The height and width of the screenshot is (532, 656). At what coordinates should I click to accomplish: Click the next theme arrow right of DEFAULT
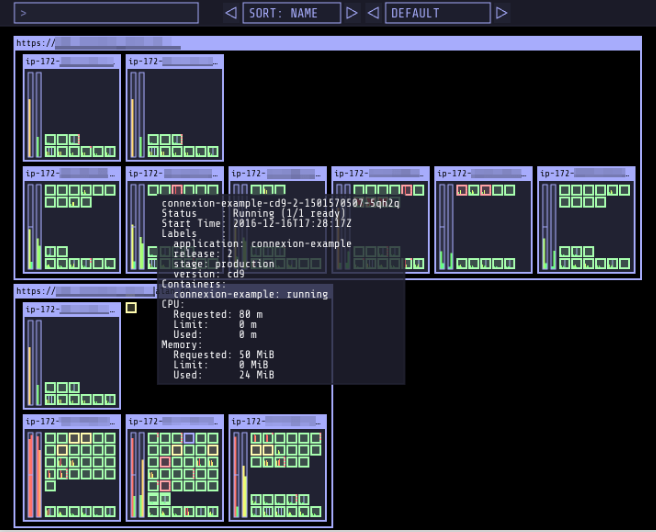click(502, 13)
